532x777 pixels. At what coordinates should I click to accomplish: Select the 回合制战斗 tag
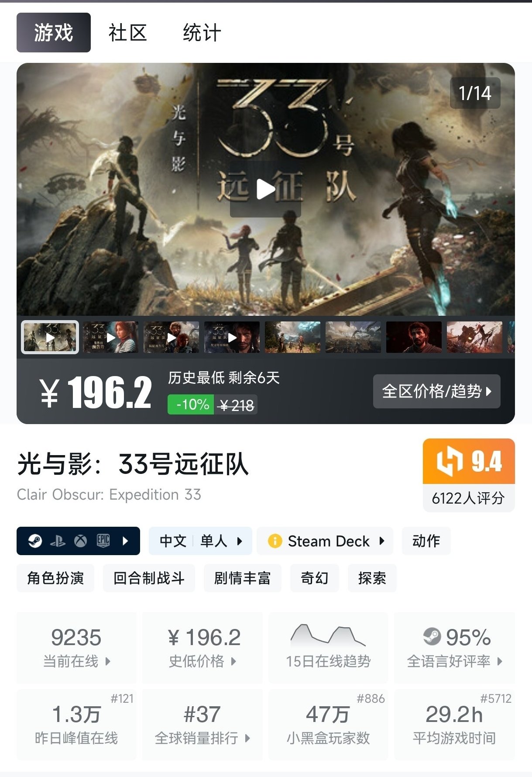[x=149, y=578]
